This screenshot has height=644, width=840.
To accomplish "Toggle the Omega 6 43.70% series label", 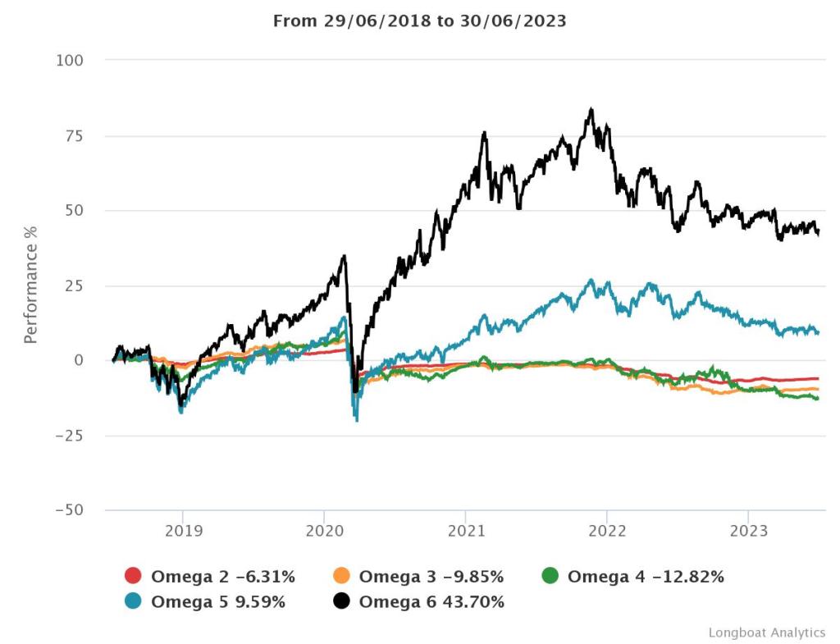I will (x=431, y=602).
